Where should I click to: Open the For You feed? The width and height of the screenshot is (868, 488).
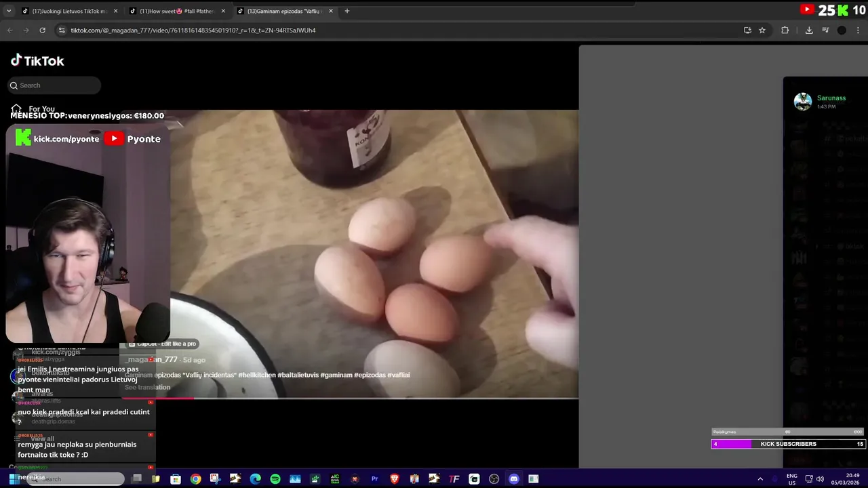[33, 108]
